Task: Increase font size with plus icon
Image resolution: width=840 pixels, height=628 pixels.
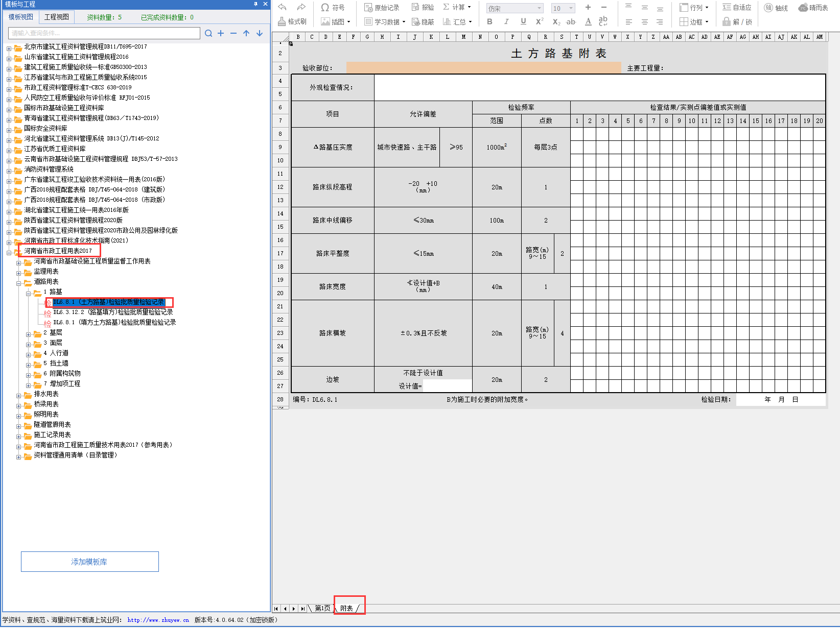Action: 588,7
